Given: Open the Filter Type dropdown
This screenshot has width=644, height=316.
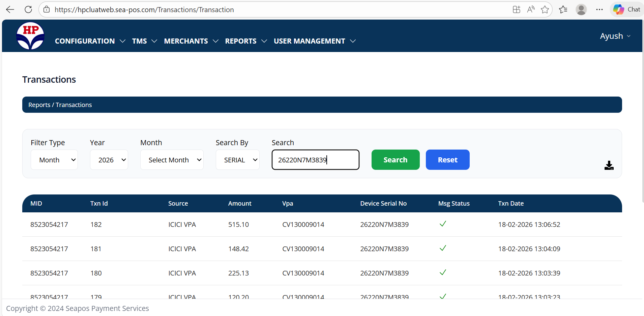Looking at the screenshot, I should (x=54, y=160).
